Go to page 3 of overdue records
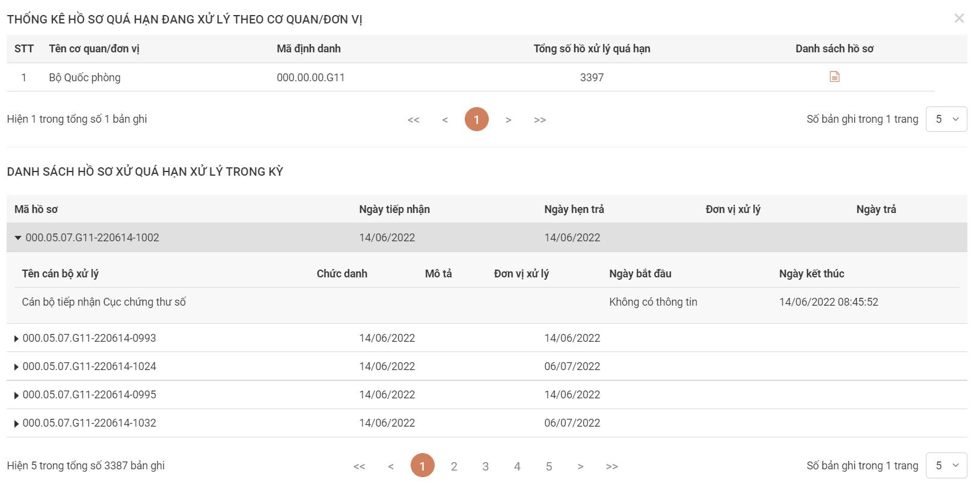 click(485, 466)
